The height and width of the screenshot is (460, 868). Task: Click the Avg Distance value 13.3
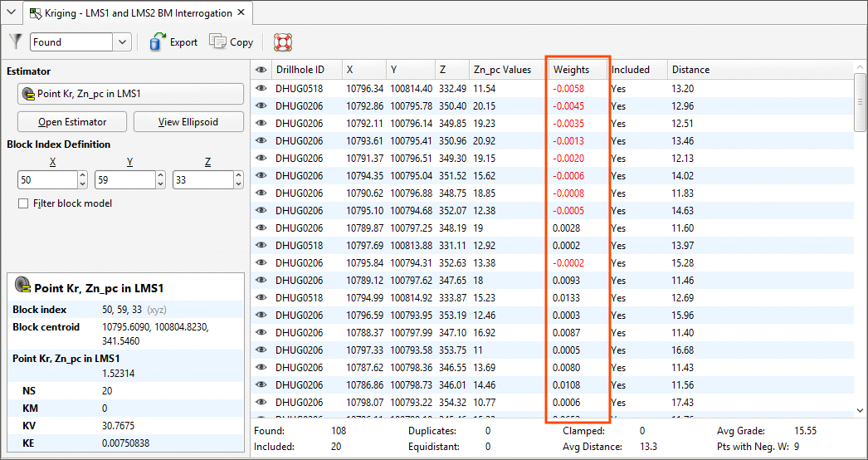pos(650,446)
